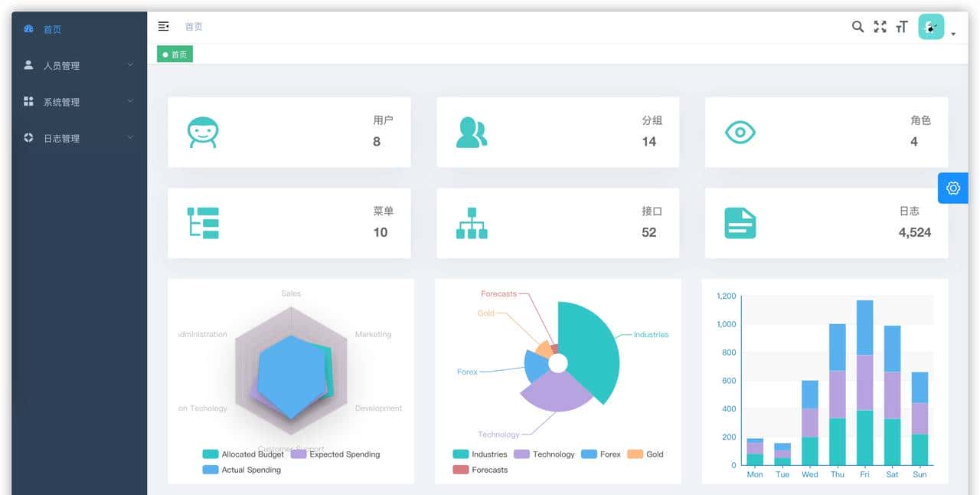Click the 日志 document icon
The width and height of the screenshot is (980, 495).
tap(740, 223)
